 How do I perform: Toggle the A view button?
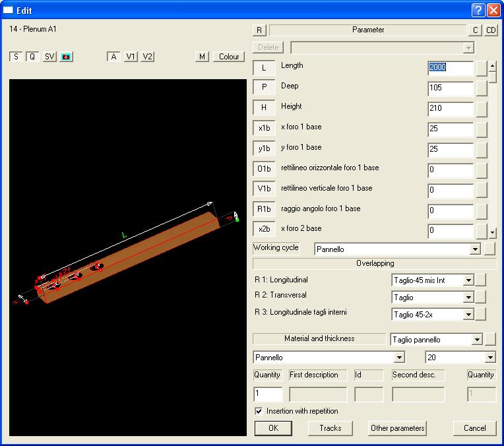pyautogui.click(x=114, y=57)
